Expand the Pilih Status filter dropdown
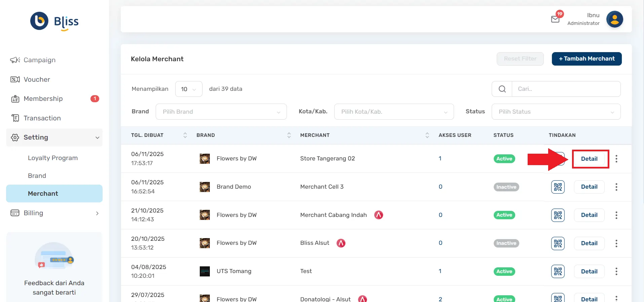The width and height of the screenshot is (644, 302). (556, 112)
